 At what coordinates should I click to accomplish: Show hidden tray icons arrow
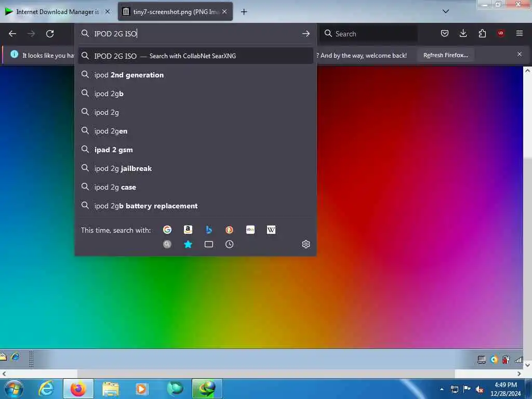[442, 389]
